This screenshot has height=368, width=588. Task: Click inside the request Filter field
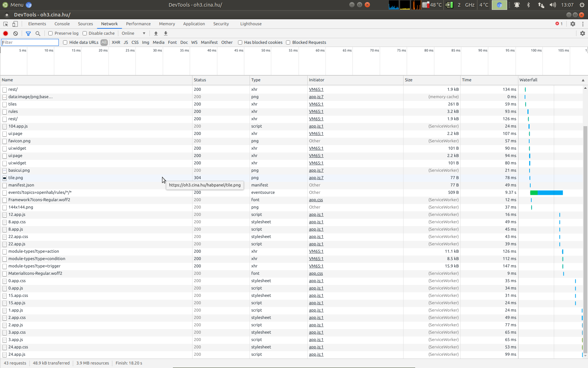pos(30,42)
